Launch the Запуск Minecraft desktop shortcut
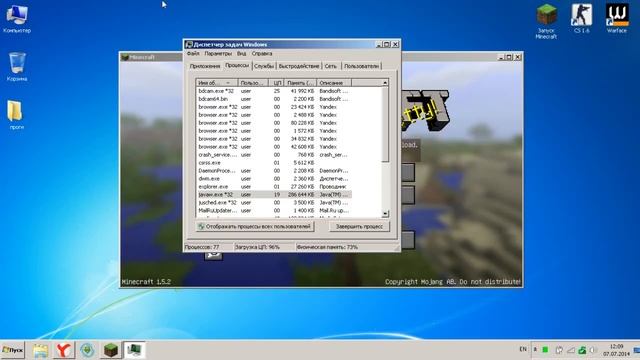This screenshot has height=360, width=640. click(546, 21)
